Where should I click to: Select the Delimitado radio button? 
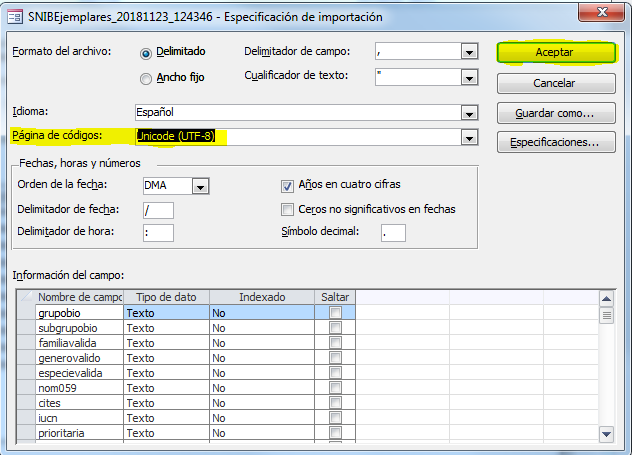[147, 53]
